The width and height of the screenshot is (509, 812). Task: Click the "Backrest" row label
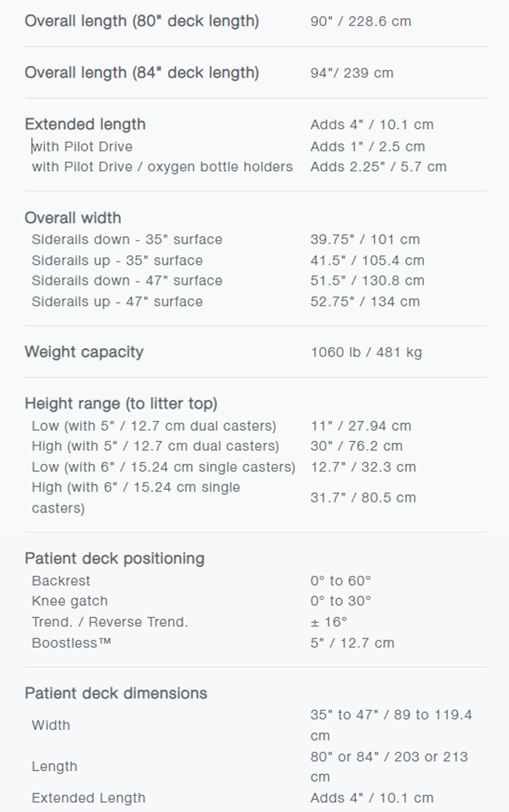click(61, 581)
